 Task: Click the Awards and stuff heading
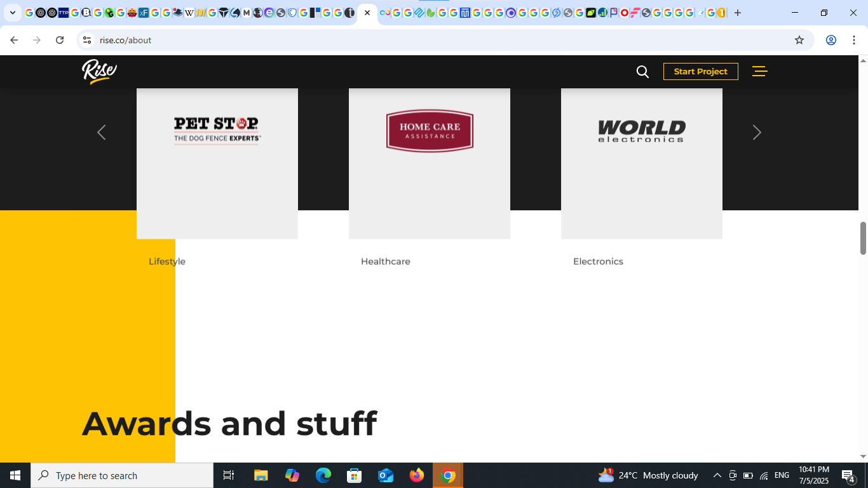click(x=229, y=423)
